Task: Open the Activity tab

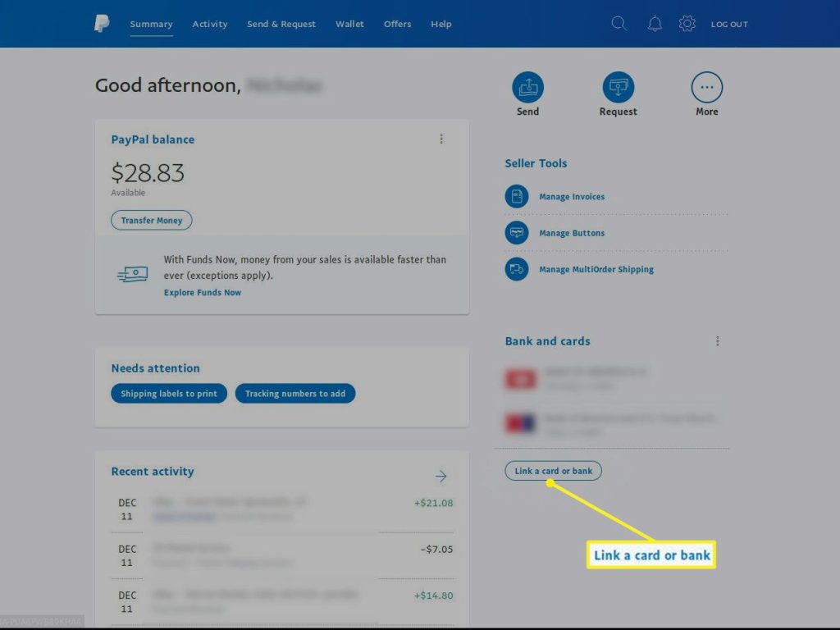Action: [x=210, y=24]
